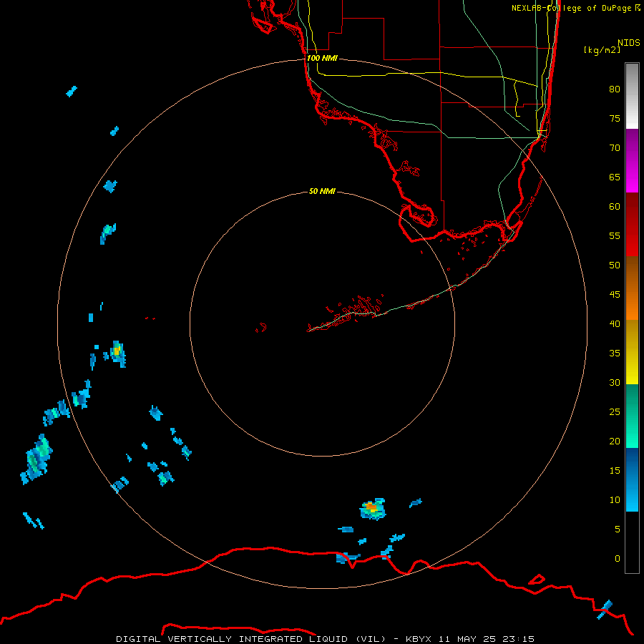Click the legend value "65"
644x644 pixels.
tap(615, 177)
